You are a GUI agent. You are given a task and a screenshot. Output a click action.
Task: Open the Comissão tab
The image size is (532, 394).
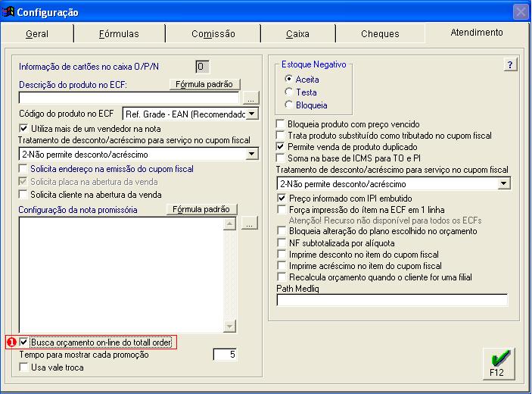click(x=213, y=33)
